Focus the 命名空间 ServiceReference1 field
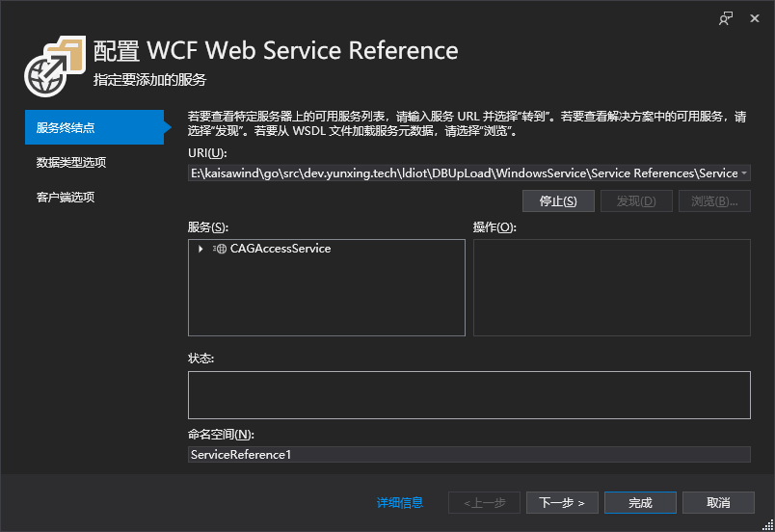 (469, 455)
